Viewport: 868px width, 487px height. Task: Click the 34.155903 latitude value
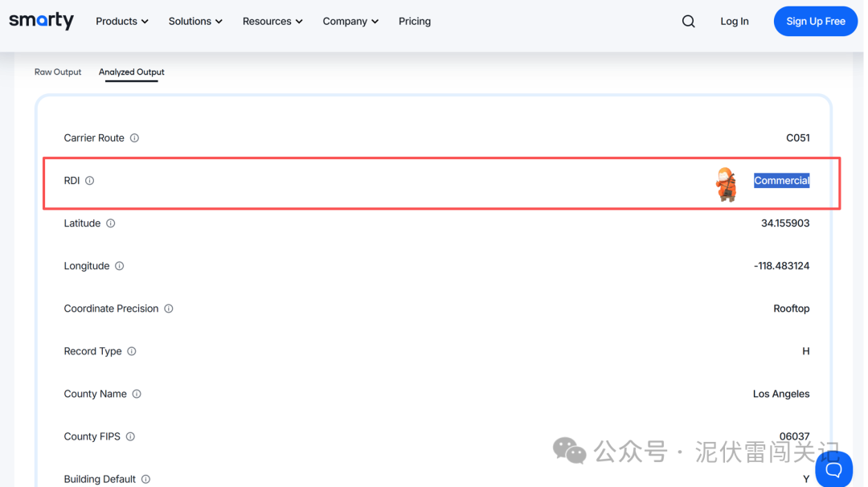[x=785, y=223]
